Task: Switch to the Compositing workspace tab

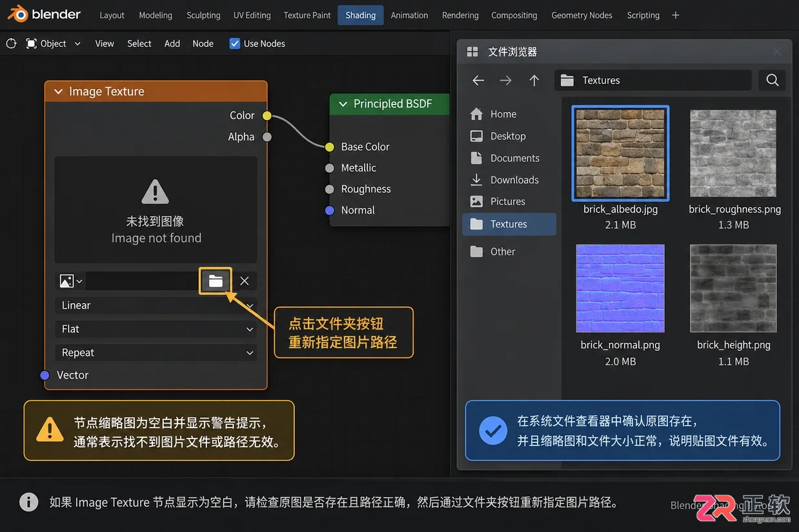Action: pyautogui.click(x=514, y=15)
